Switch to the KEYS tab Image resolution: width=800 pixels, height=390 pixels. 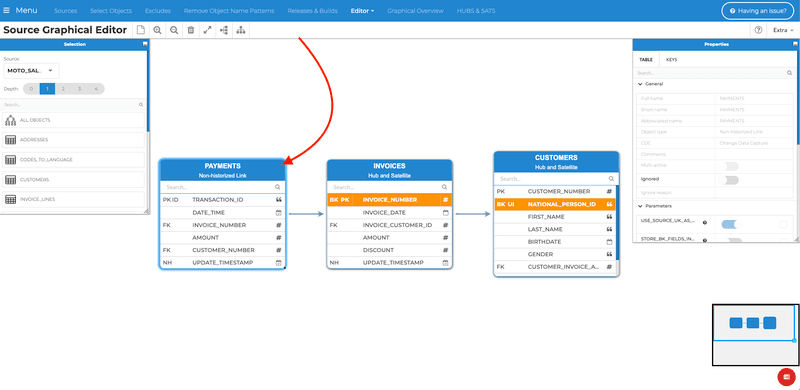pyautogui.click(x=671, y=60)
